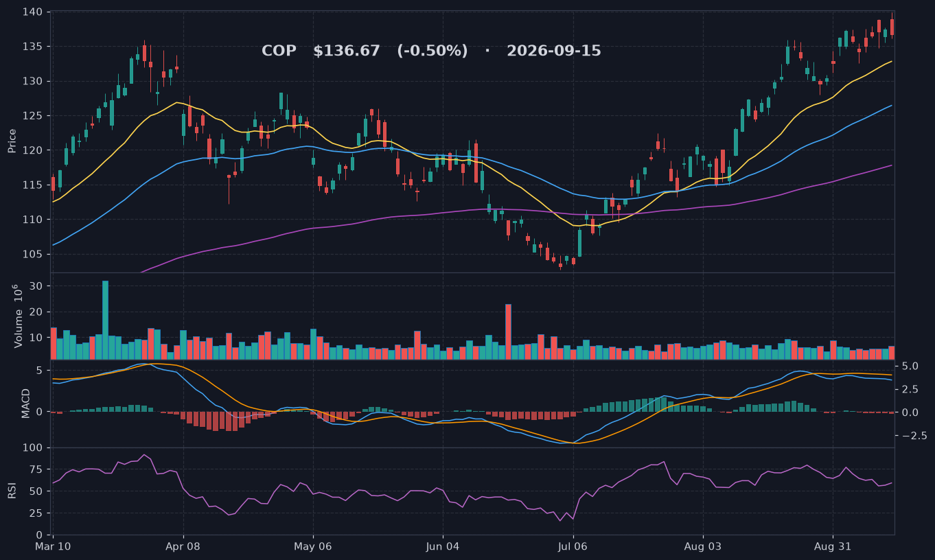Click the 120 price axis tick
The width and height of the screenshot is (935, 560).
tap(33, 150)
